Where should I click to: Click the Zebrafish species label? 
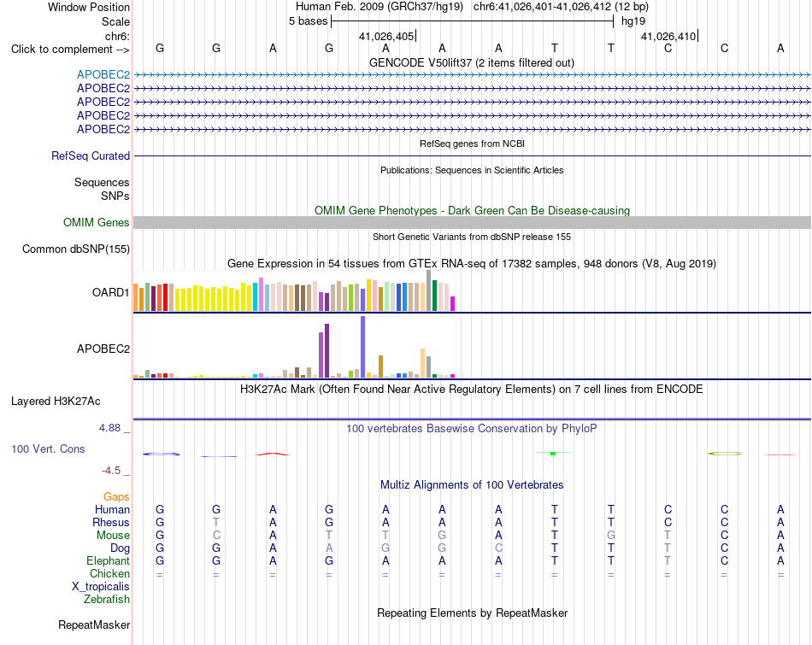point(107,600)
